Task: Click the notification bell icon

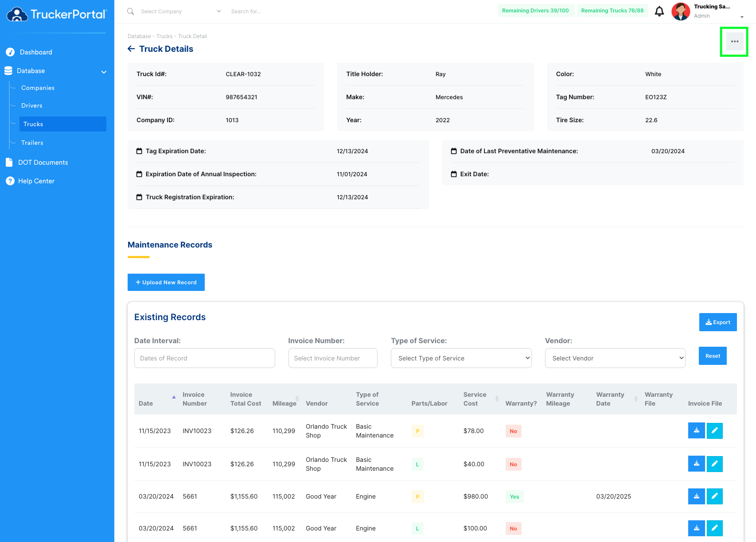Action: coord(659,12)
